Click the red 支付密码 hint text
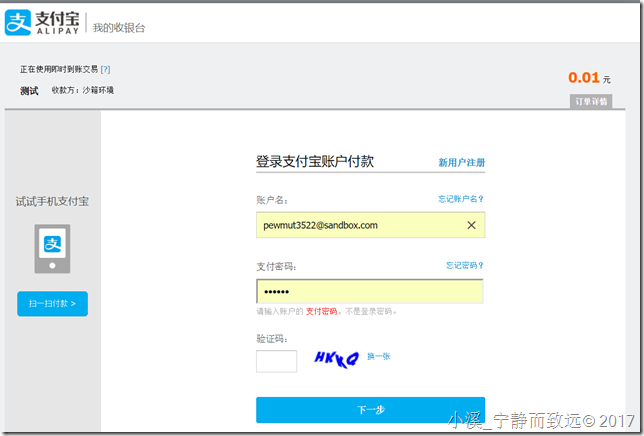The height and width of the screenshot is (436, 644). coord(322,312)
